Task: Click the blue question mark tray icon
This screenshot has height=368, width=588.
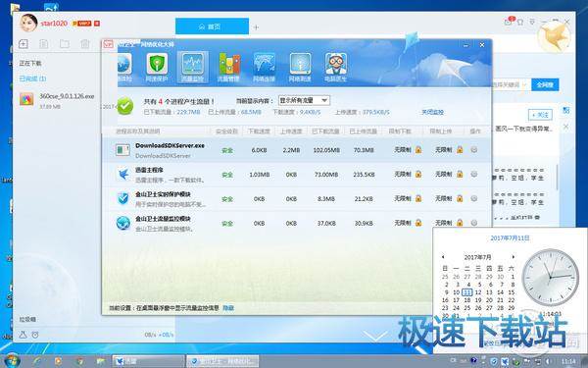Action: (x=473, y=361)
